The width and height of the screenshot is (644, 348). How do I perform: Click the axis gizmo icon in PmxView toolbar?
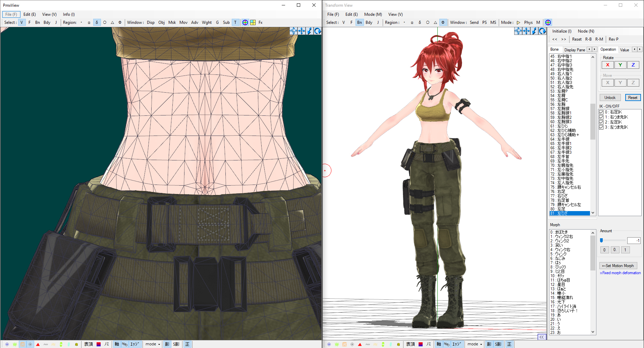click(245, 22)
